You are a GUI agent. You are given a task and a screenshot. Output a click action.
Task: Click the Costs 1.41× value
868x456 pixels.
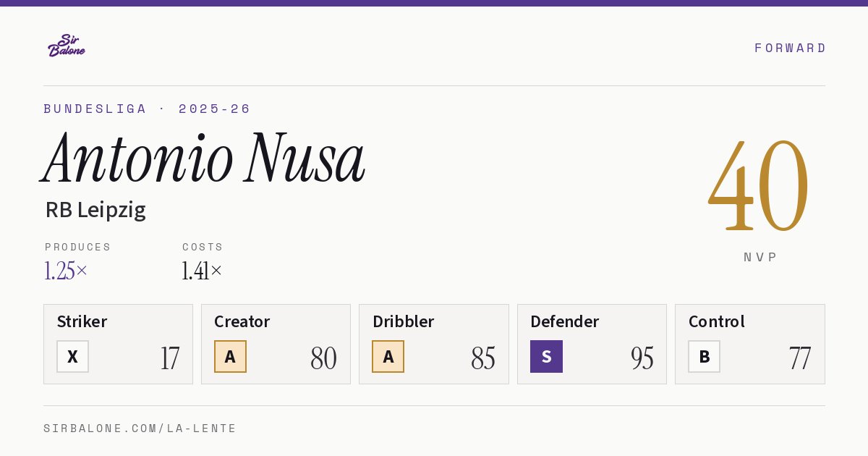(x=202, y=271)
